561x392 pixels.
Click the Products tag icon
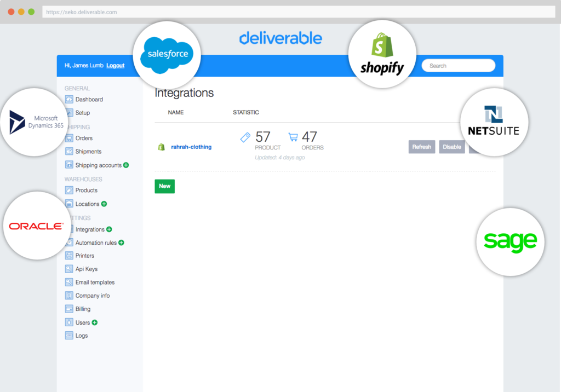coord(69,190)
